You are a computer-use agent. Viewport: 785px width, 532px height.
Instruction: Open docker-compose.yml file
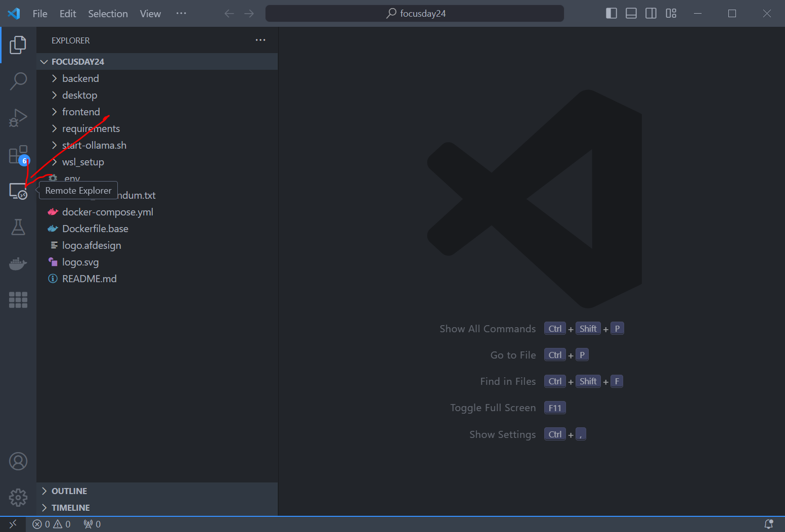(x=157, y=212)
